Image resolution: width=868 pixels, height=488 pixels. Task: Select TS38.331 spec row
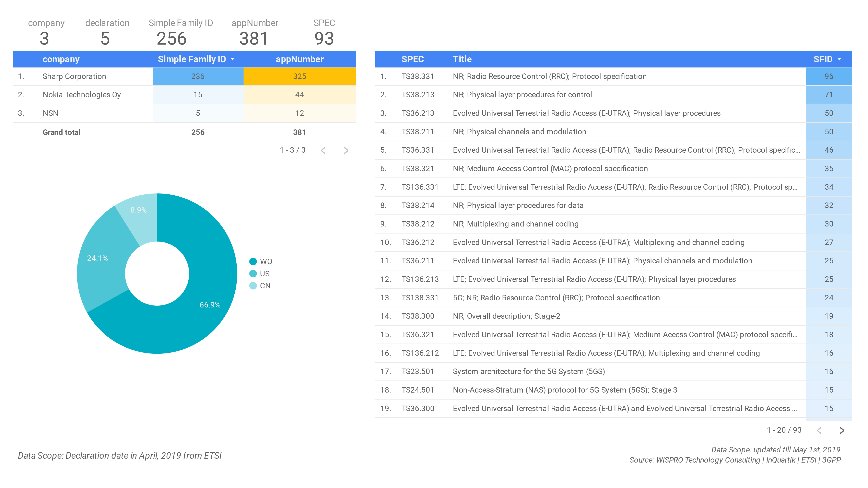(613, 77)
